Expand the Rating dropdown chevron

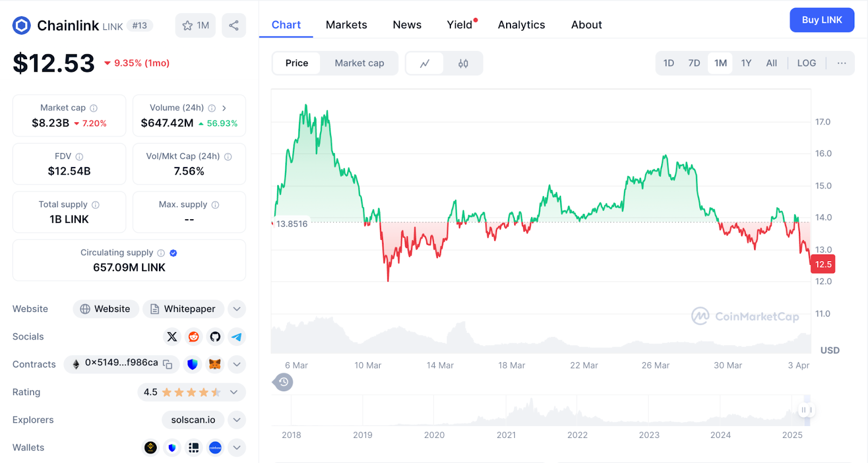[x=234, y=392]
